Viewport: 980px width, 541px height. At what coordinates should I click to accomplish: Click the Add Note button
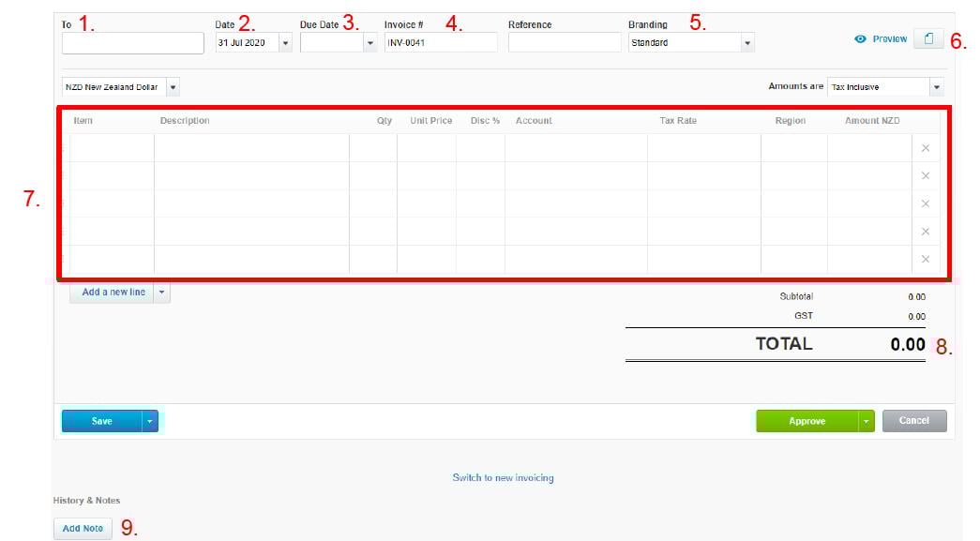[x=83, y=529]
